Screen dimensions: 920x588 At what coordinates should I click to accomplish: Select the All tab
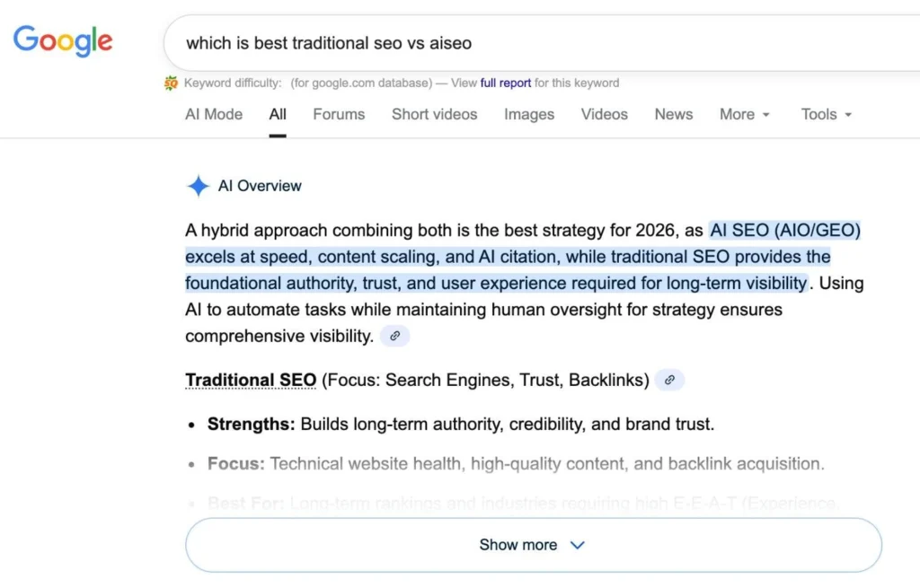pyautogui.click(x=277, y=115)
